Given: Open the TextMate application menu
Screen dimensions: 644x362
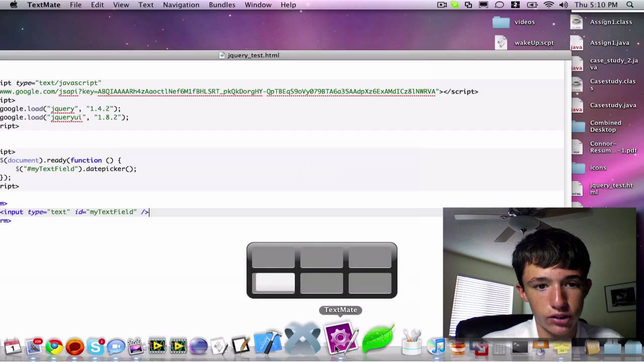Looking at the screenshot, I should tap(44, 5).
